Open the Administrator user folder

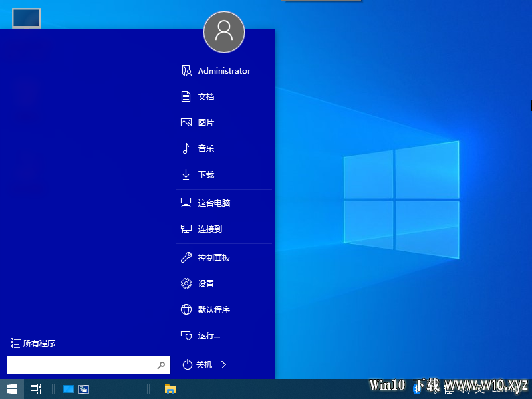pyautogui.click(x=224, y=71)
